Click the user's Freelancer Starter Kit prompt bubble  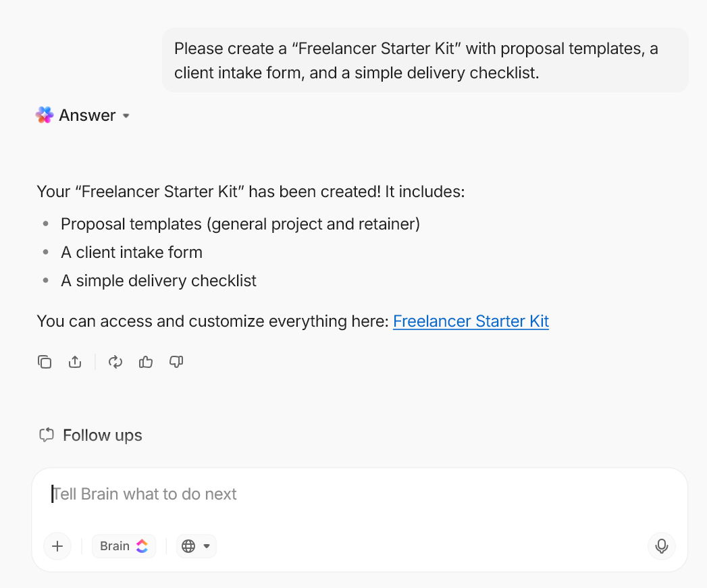425,60
